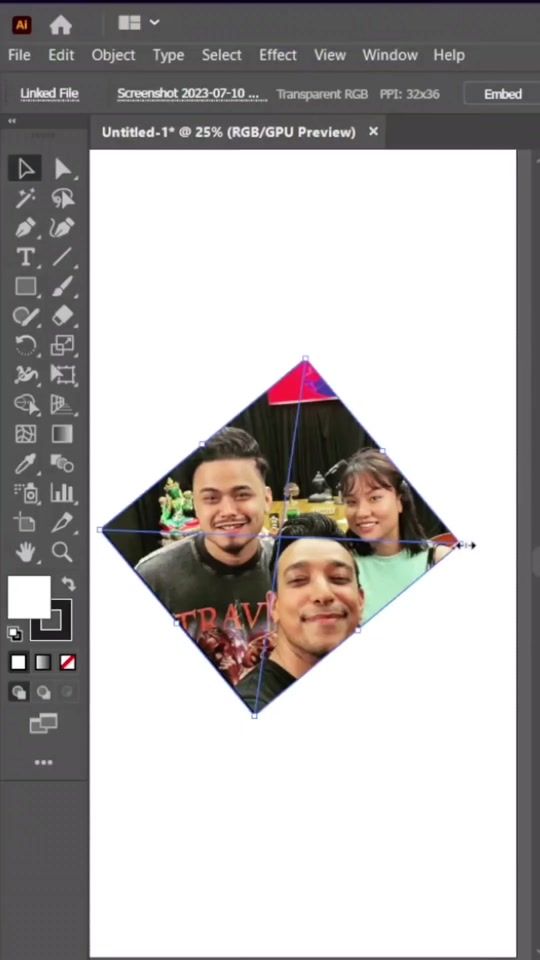
Task: Pick the Slice tool
Action: tap(62, 522)
